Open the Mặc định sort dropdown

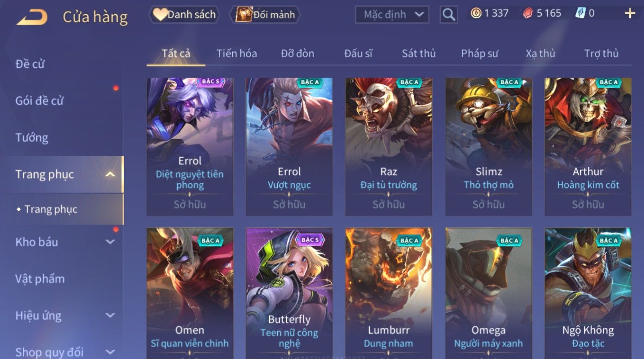pos(392,15)
